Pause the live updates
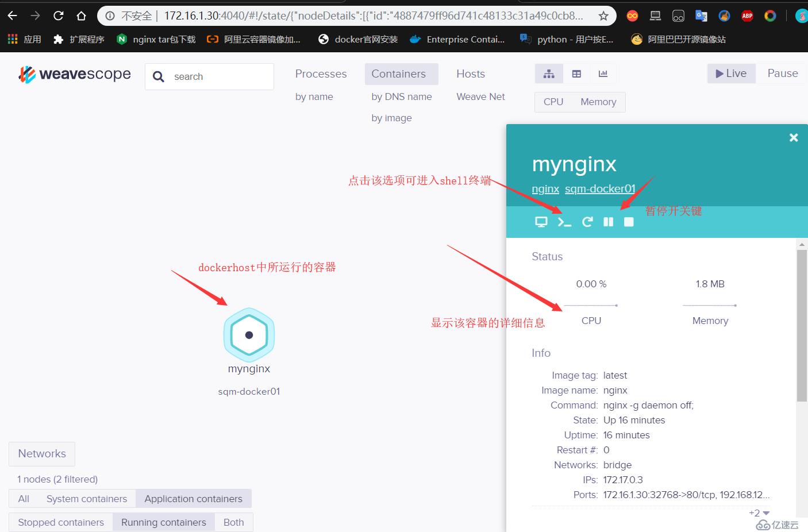This screenshot has width=808, height=532. [783, 73]
